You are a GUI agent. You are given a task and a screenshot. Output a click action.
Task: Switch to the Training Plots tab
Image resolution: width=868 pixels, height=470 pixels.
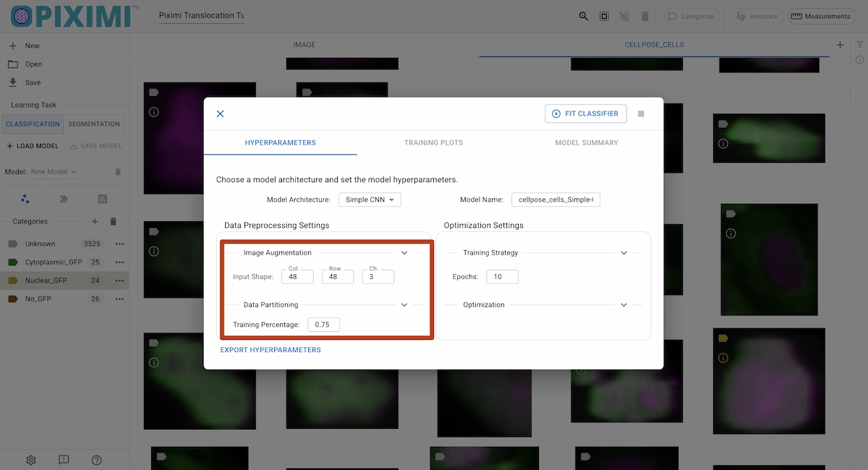pos(433,142)
